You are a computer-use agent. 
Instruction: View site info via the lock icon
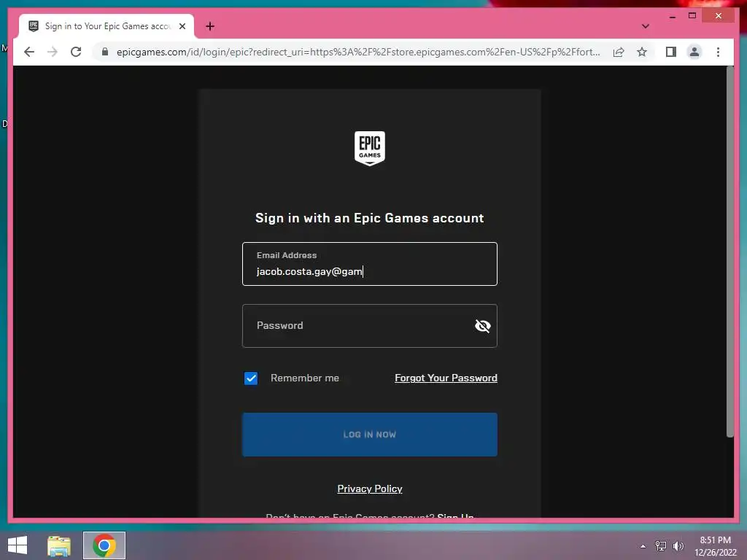pyautogui.click(x=105, y=52)
